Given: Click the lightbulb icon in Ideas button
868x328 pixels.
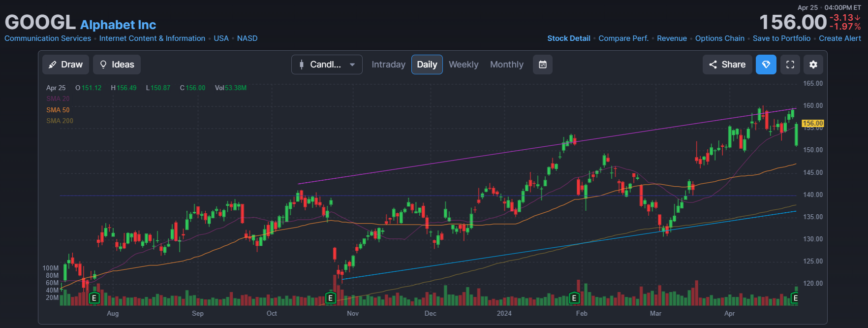Looking at the screenshot, I should (x=103, y=65).
